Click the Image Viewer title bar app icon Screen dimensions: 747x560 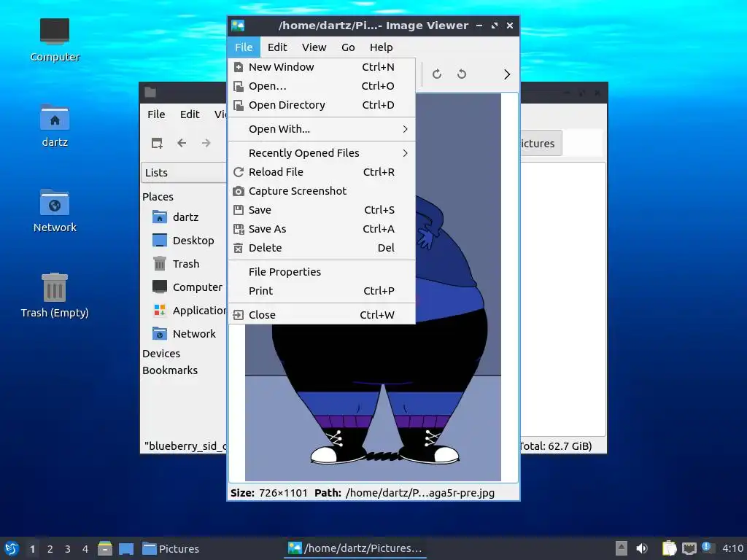tap(238, 26)
